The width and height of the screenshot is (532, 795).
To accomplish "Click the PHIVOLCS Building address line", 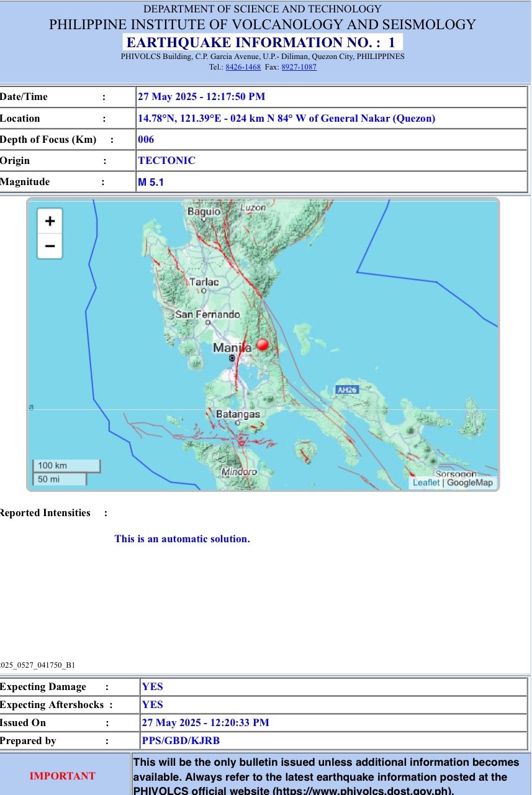I will 263,56.
